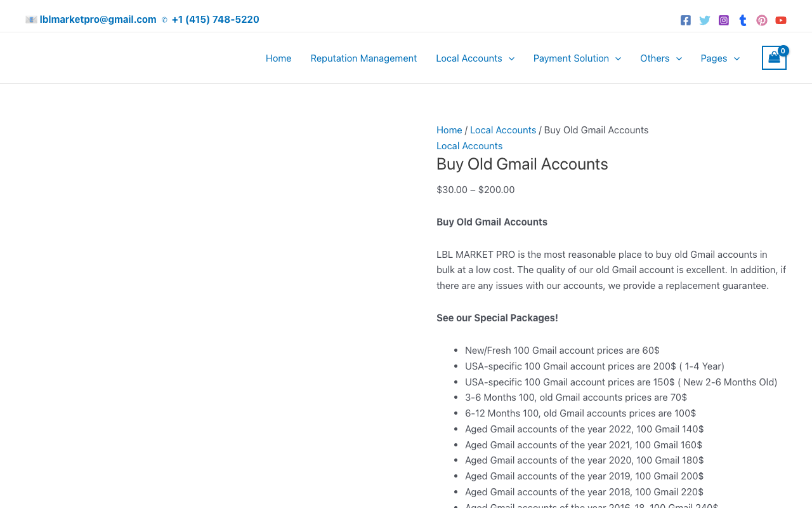Click the +1 (415) 748-5220 phone link

point(215,20)
